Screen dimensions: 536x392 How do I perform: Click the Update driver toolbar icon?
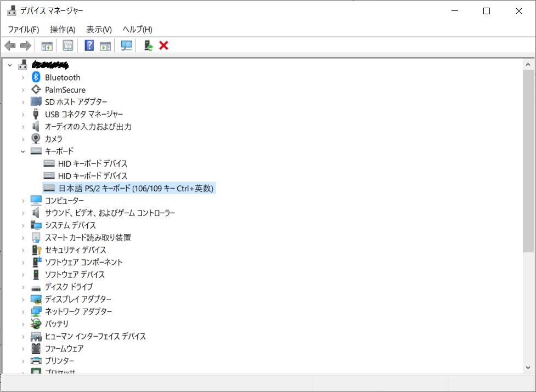coord(148,46)
